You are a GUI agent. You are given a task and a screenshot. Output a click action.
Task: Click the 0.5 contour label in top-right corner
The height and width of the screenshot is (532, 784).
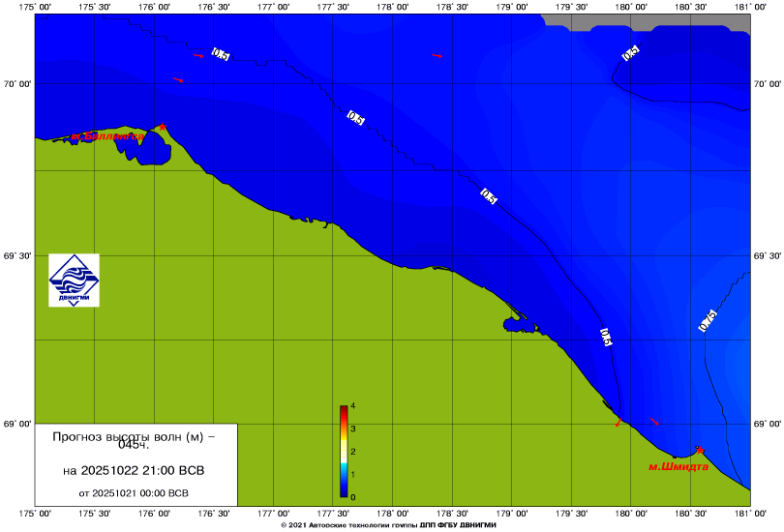pos(631,53)
